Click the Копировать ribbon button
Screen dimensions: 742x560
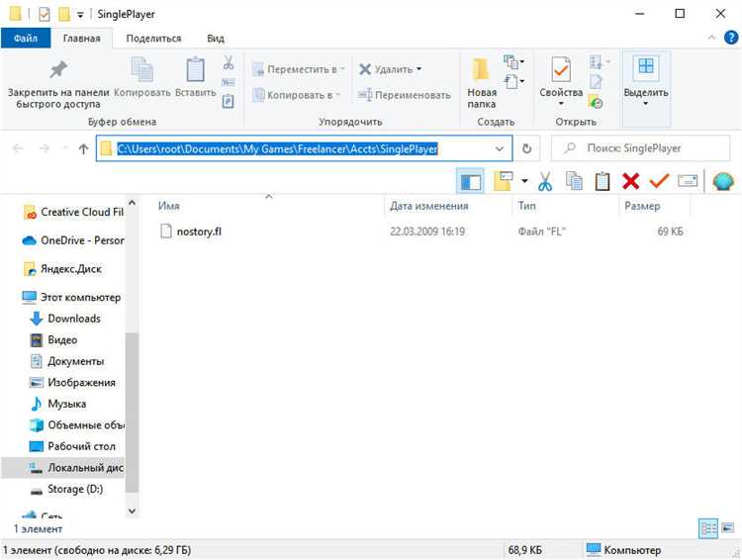(x=141, y=77)
